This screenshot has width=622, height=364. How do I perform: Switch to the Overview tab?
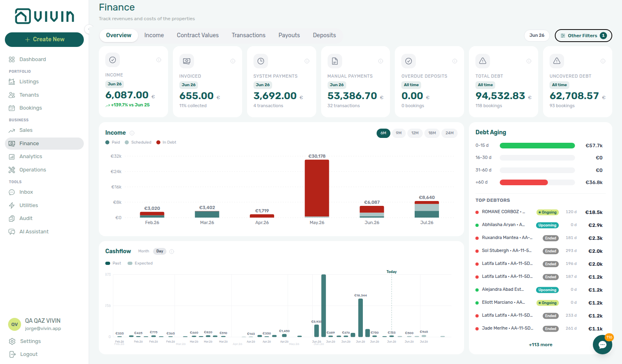click(119, 35)
